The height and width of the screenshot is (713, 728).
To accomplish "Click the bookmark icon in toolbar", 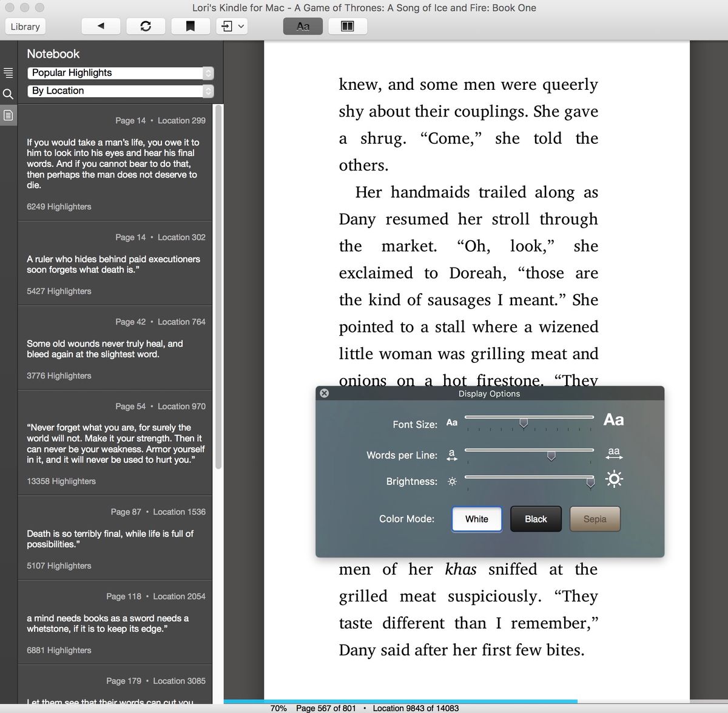I will pos(190,26).
